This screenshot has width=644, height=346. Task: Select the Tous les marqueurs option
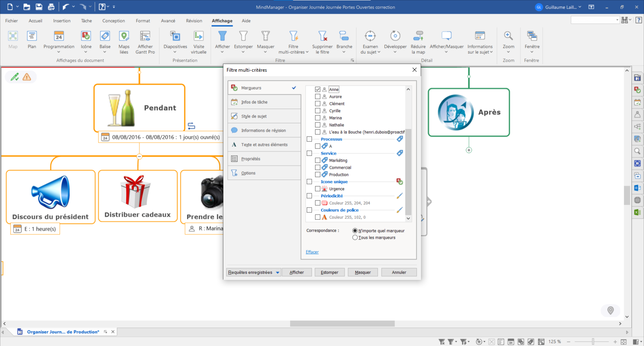(x=355, y=238)
